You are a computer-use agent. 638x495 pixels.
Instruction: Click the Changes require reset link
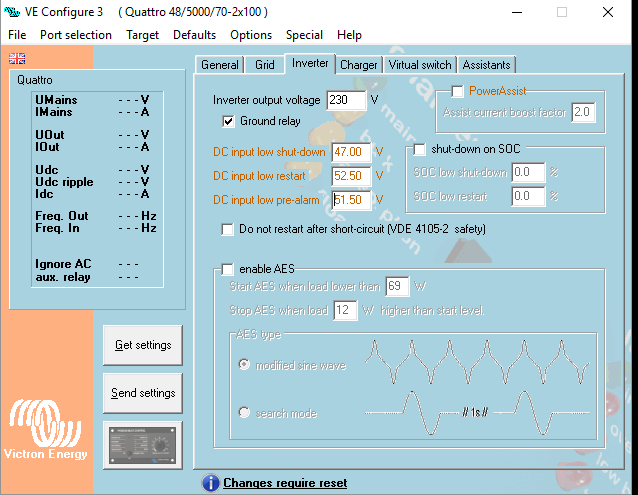tap(285, 483)
